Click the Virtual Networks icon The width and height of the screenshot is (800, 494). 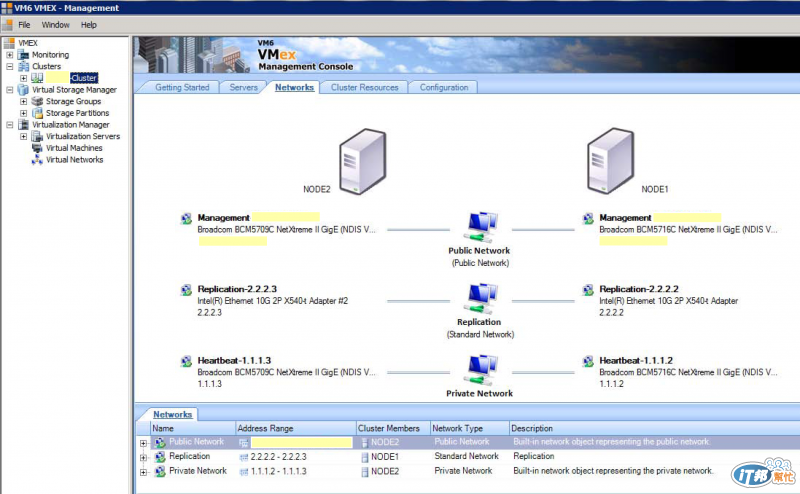[37, 160]
